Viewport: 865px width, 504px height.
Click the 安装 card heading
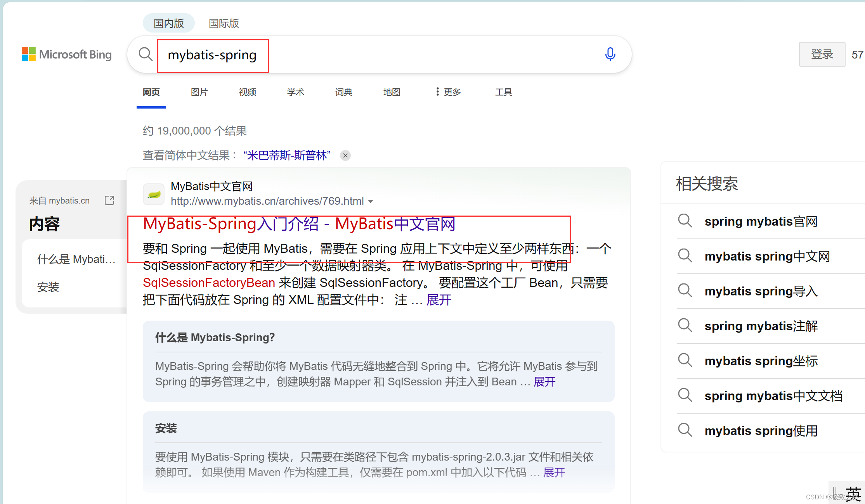pyautogui.click(x=166, y=428)
